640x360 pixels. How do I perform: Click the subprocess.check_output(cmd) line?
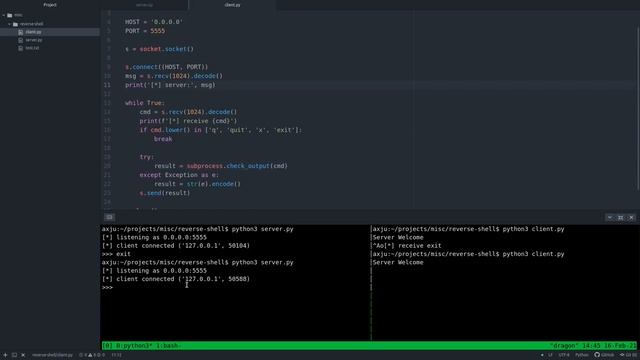(221, 166)
